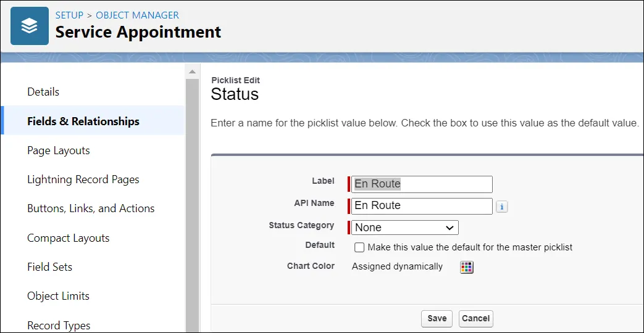Open Buttons, Links, and Actions

[91, 208]
